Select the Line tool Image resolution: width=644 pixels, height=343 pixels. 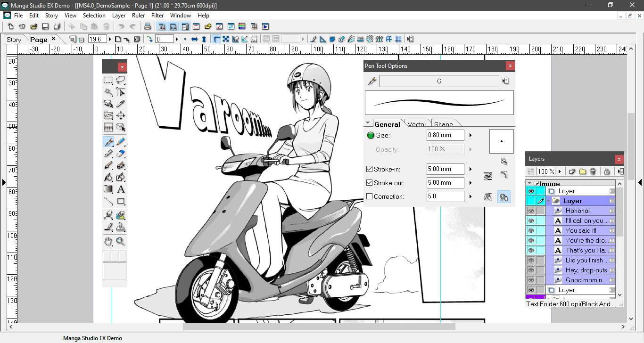108,201
